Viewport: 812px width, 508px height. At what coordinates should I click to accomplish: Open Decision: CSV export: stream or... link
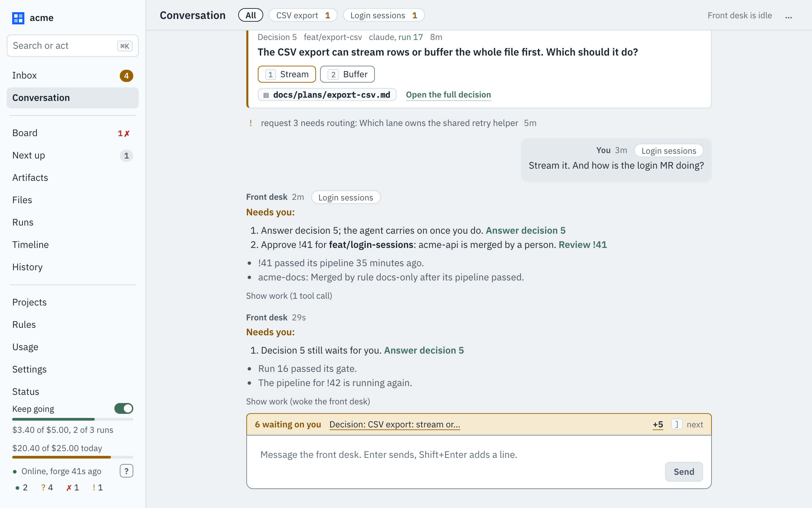[x=394, y=424]
